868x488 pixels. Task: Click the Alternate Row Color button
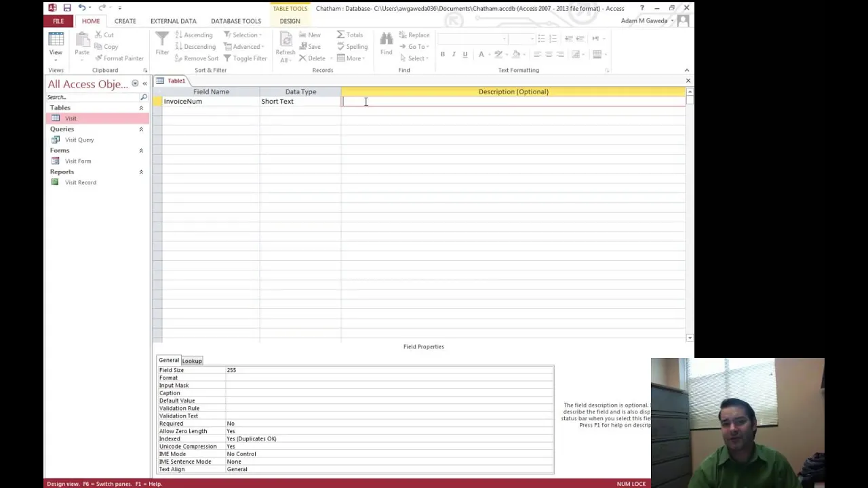(x=599, y=54)
